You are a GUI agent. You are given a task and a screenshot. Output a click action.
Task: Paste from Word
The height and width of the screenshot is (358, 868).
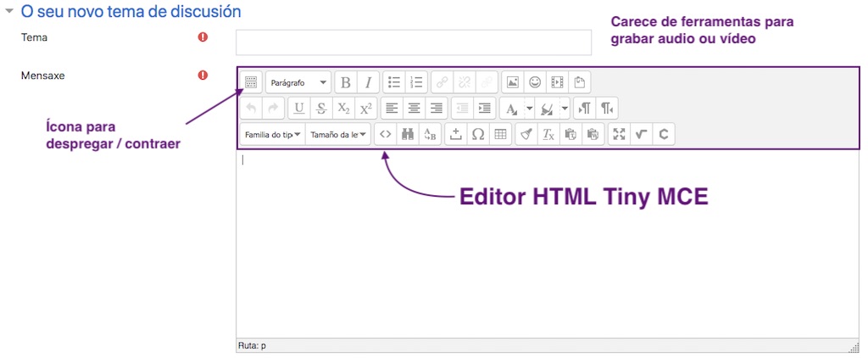click(x=593, y=134)
